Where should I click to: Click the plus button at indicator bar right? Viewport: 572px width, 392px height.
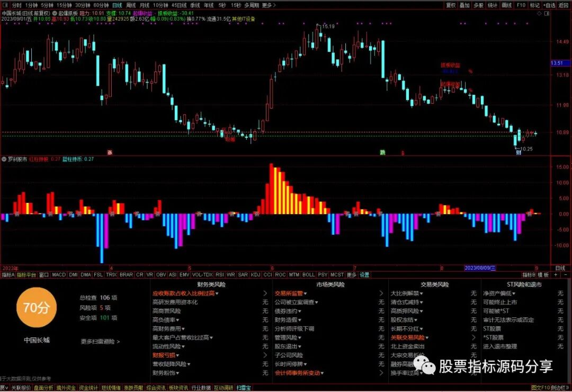click(556, 274)
